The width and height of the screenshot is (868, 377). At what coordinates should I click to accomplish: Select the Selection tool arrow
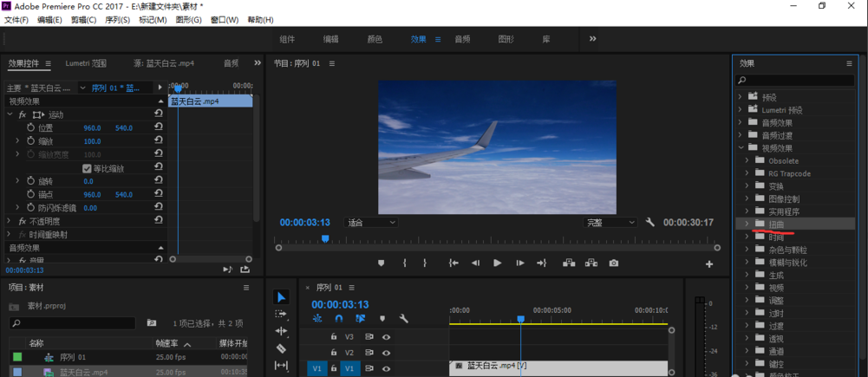pyautogui.click(x=281, y=297)
